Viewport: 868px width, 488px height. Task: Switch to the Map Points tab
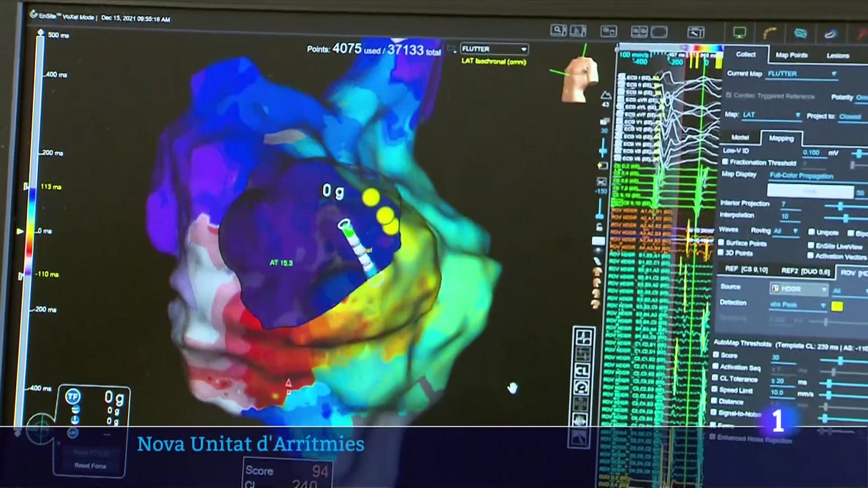tap(792, 55)
